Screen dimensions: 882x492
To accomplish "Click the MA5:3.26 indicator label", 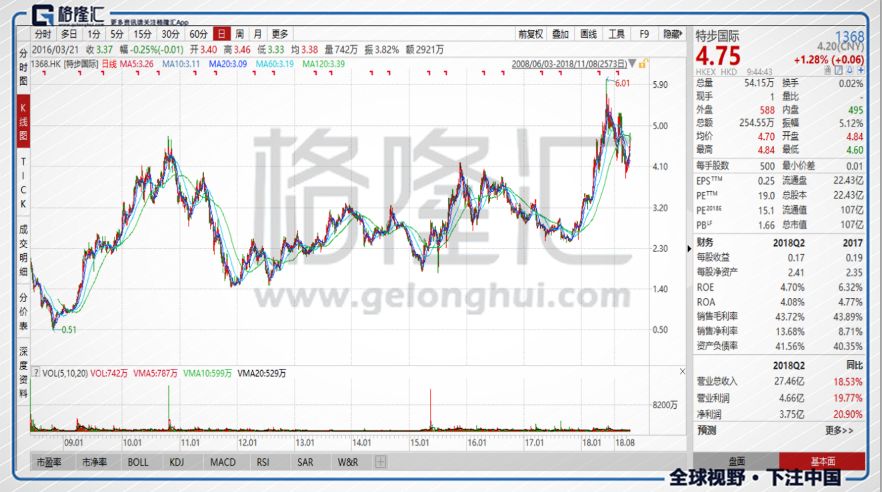I will click(137, 64).
